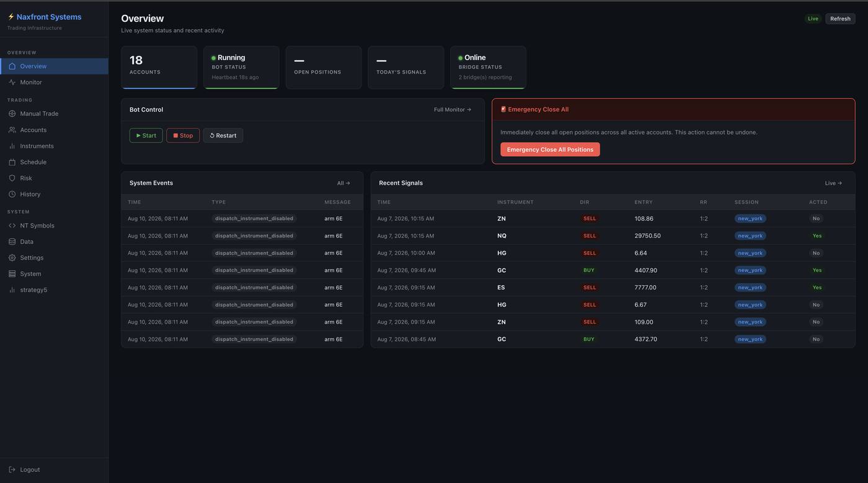The width and height of the screenshot is (868, 483).
Task: Click the ENTRY column header
Action: coord(644,202)
